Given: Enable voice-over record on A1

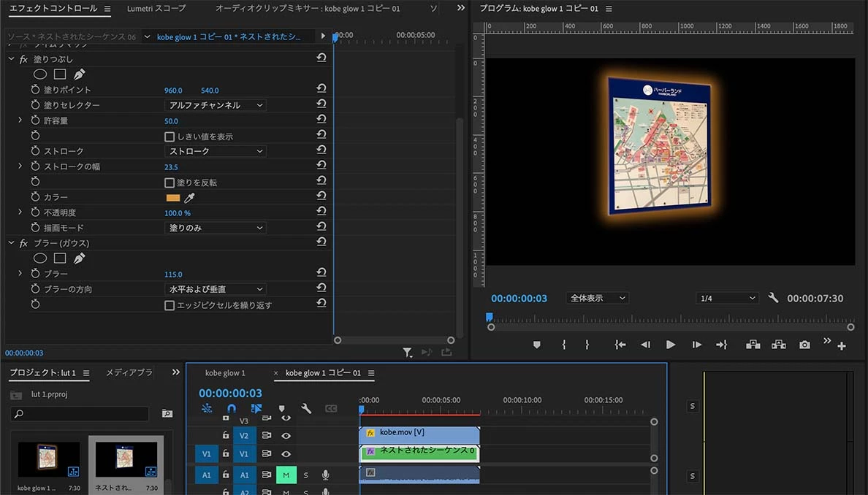Looking at the screenshot, I should 326,475.
